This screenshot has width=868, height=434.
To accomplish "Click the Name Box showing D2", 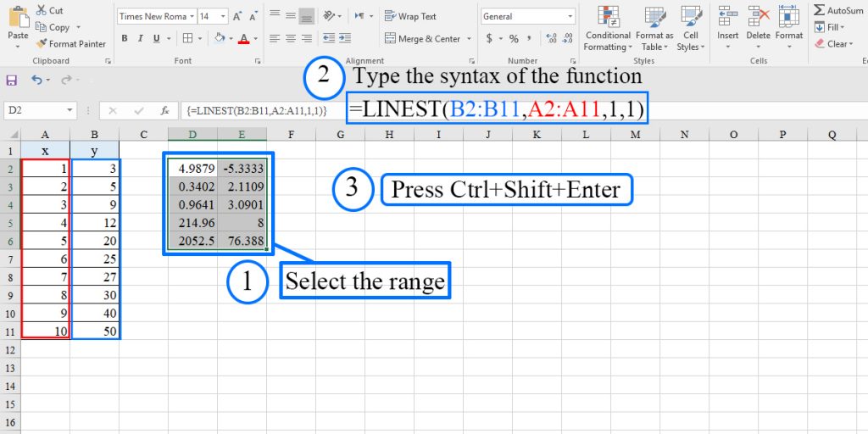I will tap(40, 110).
